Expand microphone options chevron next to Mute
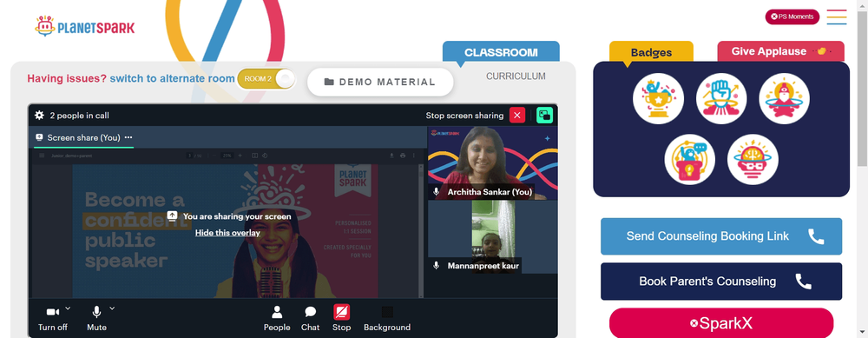 [112, 308]
